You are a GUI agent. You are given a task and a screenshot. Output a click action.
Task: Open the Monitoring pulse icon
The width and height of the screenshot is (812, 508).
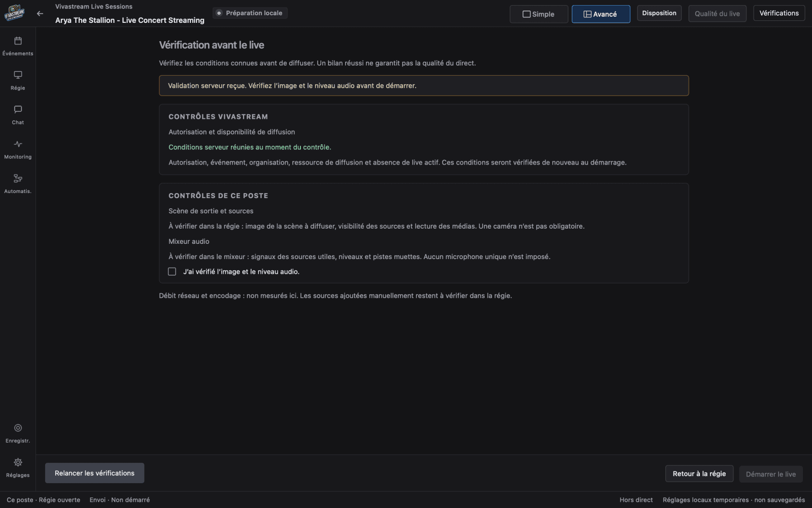click(x=18, y=144)
